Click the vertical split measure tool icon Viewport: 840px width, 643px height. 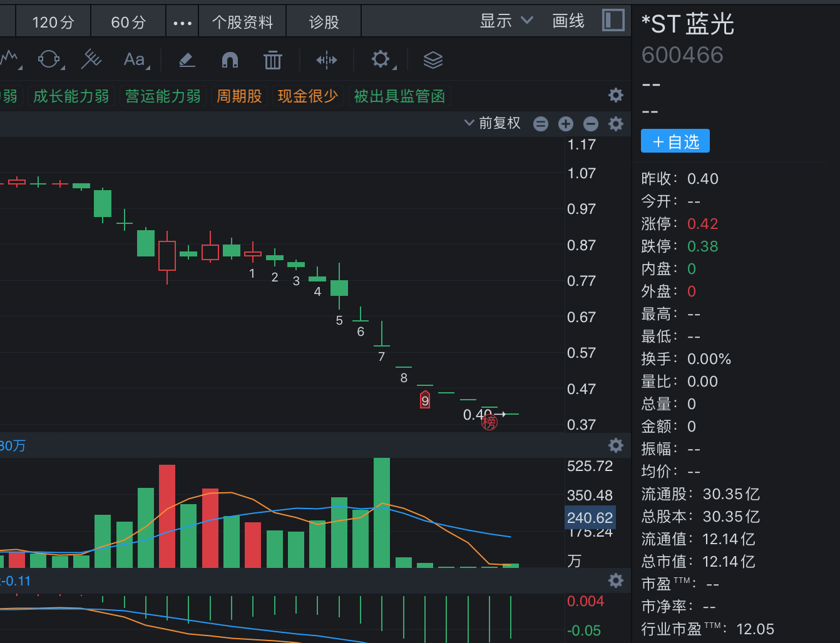coord(326,60)
